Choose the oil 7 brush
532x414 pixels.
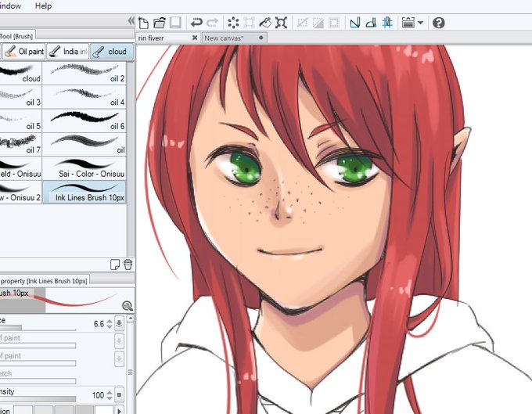click(20, 145)
